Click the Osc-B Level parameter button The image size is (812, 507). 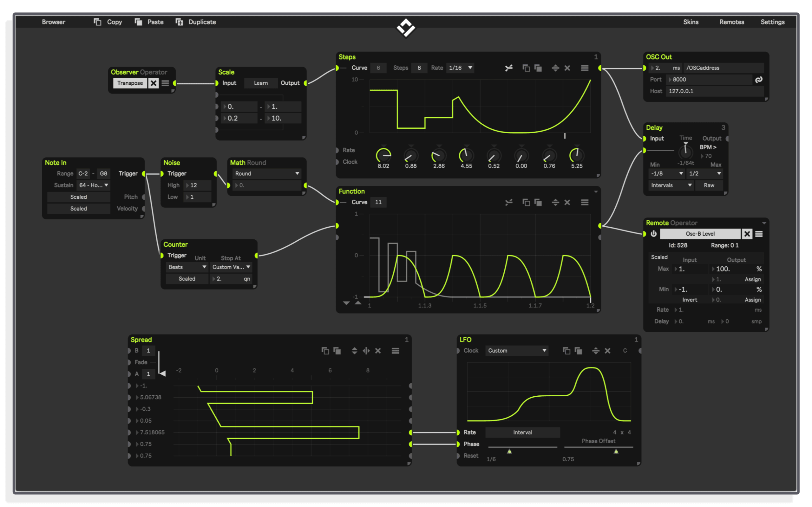click(x=700, y=234)
